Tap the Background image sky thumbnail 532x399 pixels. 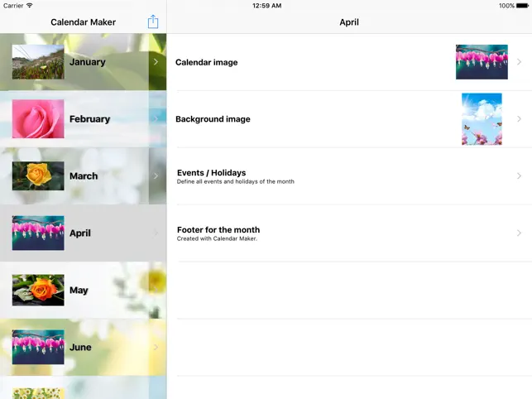click(x=482, y=119)
